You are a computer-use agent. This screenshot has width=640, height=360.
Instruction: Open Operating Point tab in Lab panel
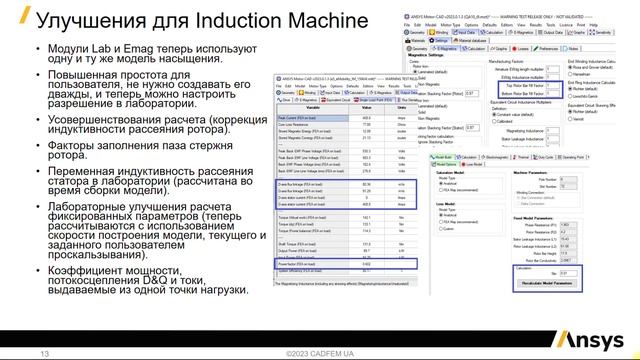click(571, 157)
